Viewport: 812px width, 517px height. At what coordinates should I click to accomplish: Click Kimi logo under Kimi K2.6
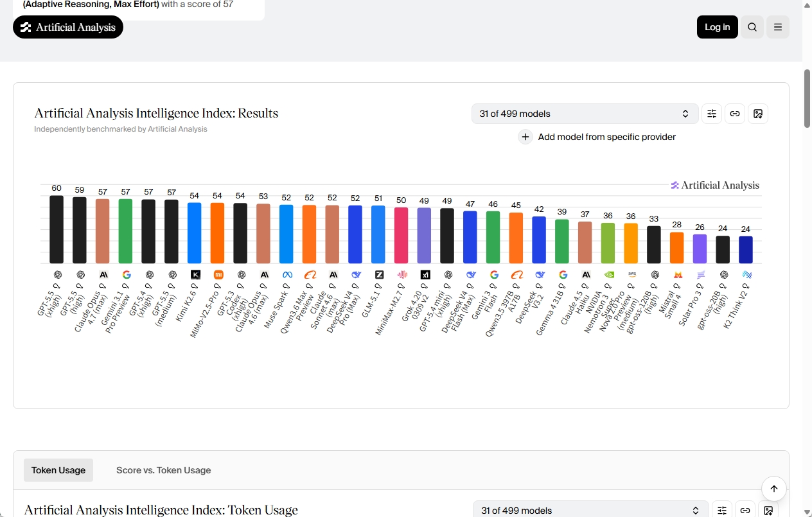coord(196,274)
